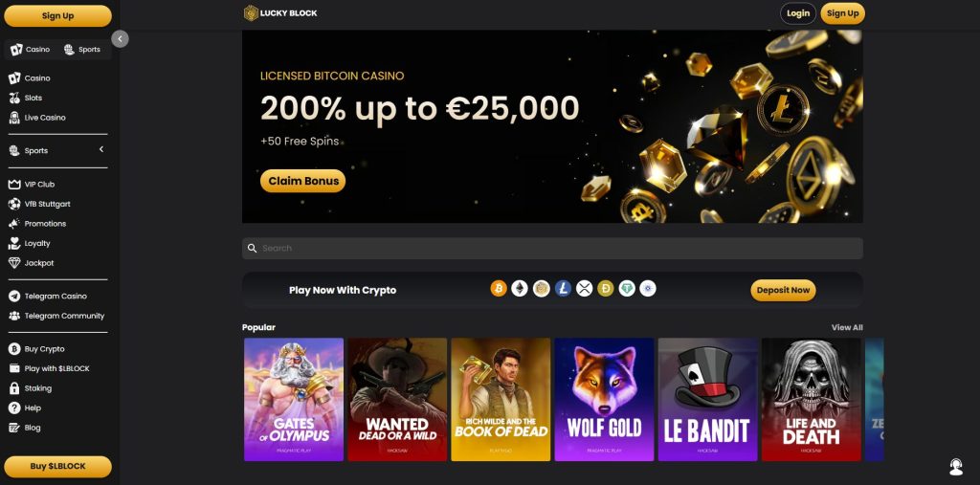
Task: Click the Bitcoin coin icon
Action: click(x=498, y=288)
